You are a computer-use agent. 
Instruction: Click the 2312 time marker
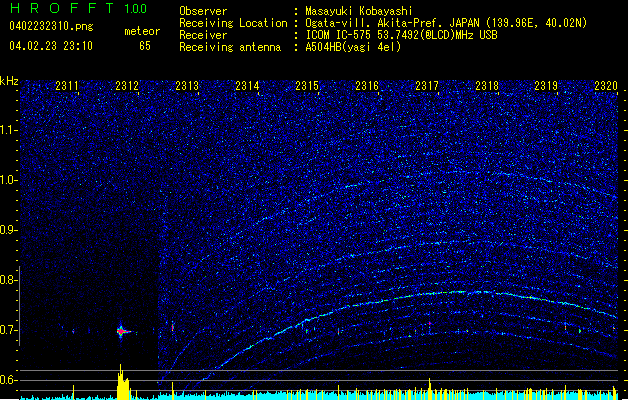127,86
